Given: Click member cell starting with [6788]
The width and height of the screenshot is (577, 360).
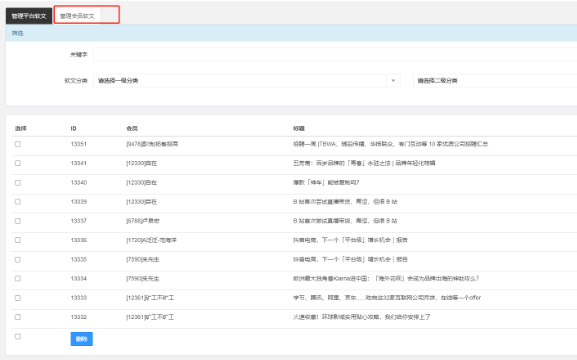Looking at the screenshot, I should (143, 221).
